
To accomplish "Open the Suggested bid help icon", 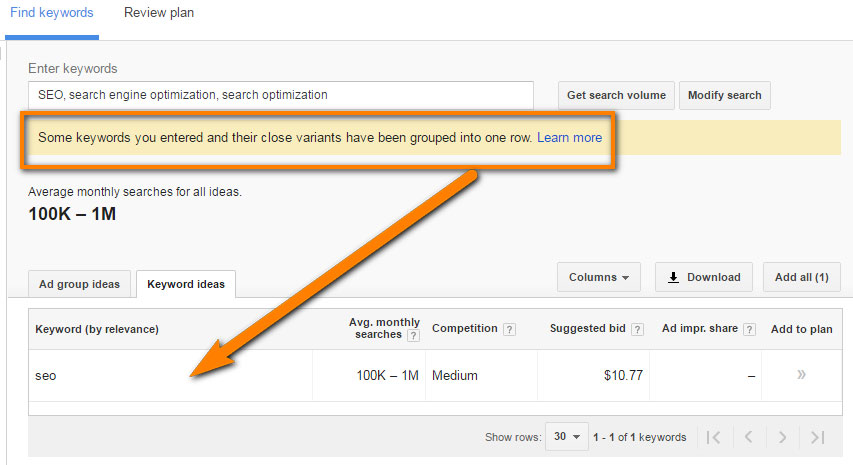I will pos(638,330).
